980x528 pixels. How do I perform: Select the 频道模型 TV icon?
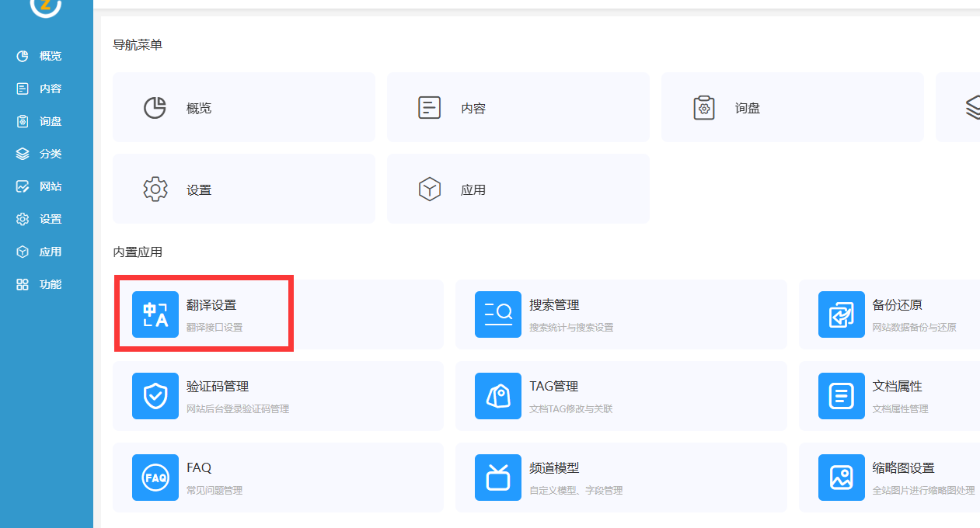pos(498,478)
